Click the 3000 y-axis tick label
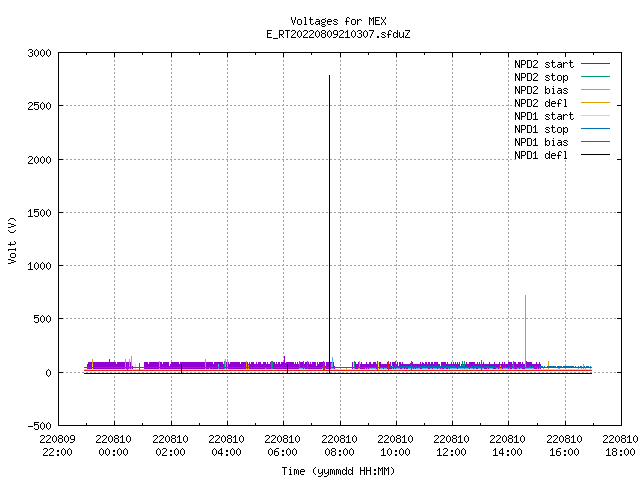The width and height of the screenshot is (640, 480). tap(40, 53)
